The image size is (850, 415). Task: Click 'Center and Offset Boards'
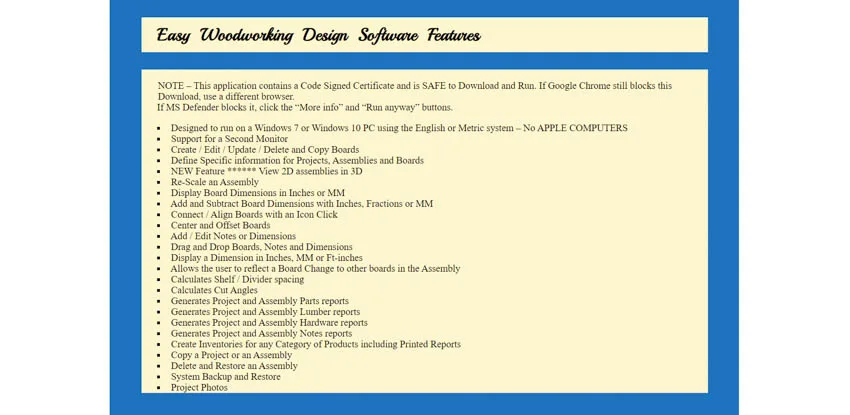click(x=220, y=225)
